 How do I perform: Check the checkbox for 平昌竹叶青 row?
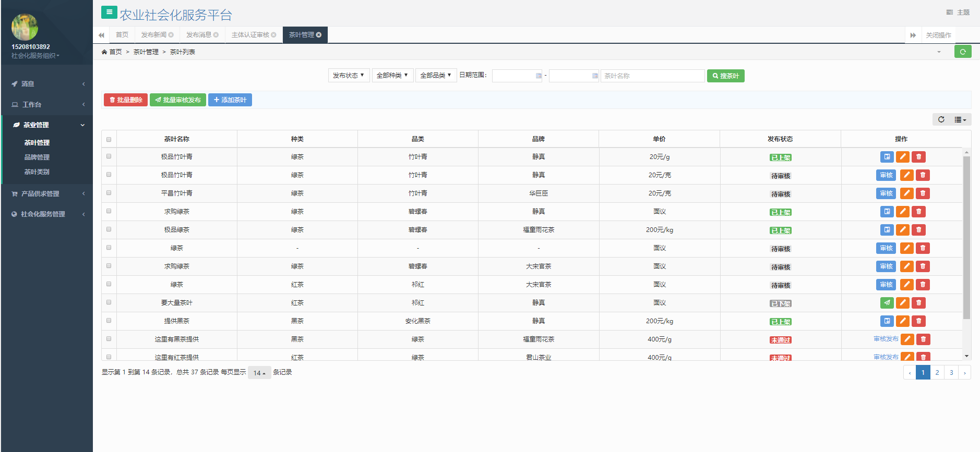tap(109, 193)
